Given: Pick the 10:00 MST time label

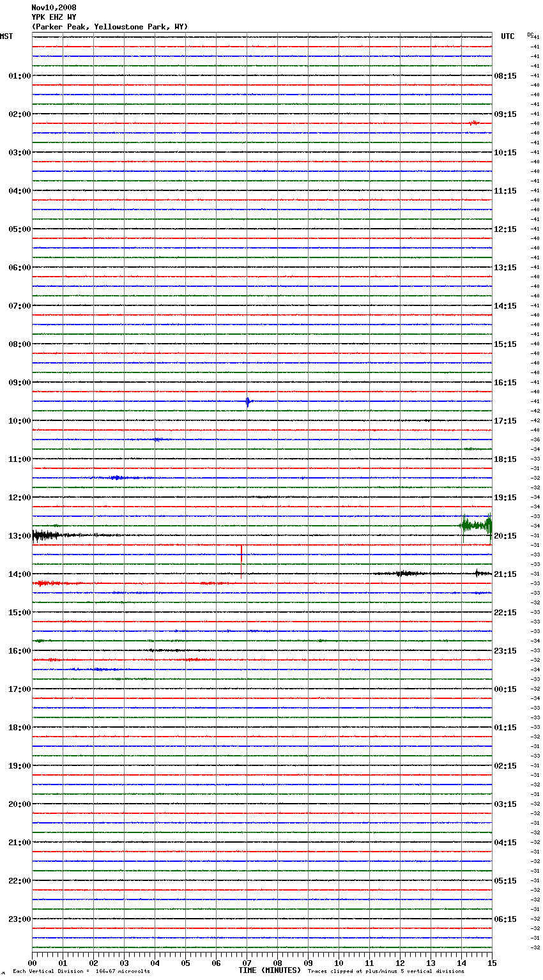Looking at the screenshot, I should point(20,421).
